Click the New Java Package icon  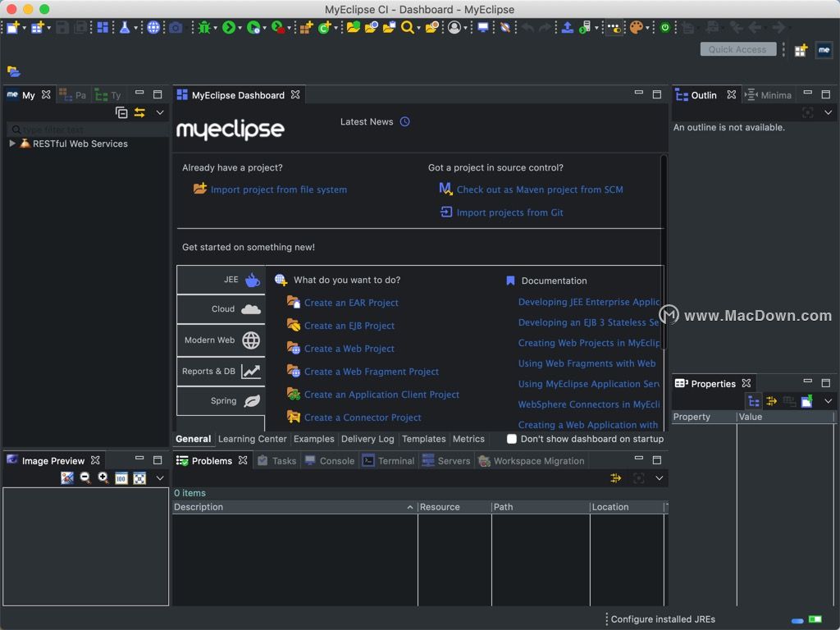coord(306,27)
